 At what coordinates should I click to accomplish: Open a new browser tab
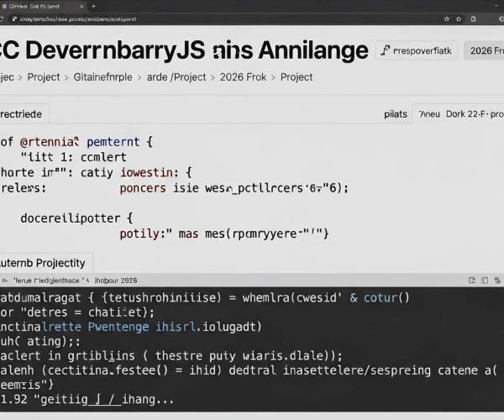(93, 6)
